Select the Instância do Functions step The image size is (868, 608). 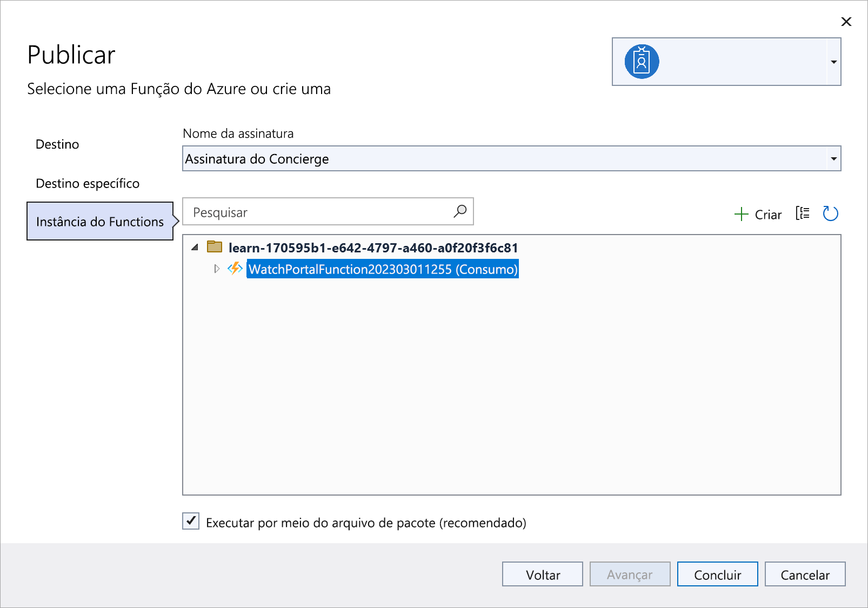[100, 222]
